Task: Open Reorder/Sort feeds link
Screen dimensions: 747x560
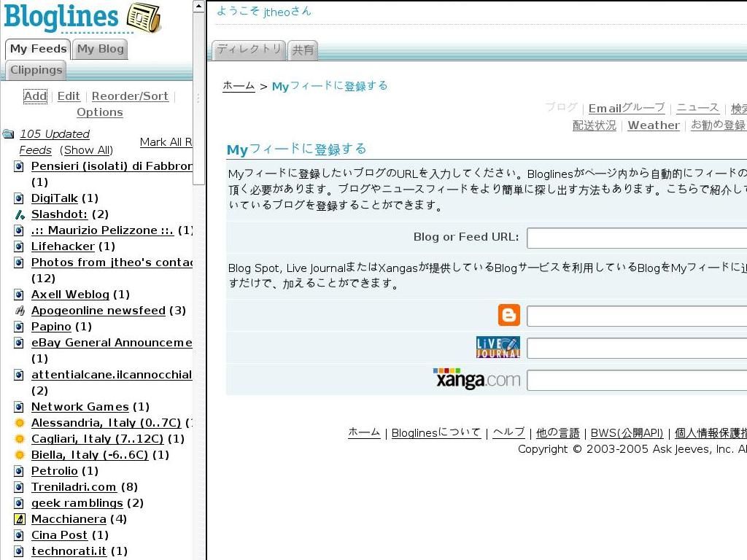Action: point(130,96)
